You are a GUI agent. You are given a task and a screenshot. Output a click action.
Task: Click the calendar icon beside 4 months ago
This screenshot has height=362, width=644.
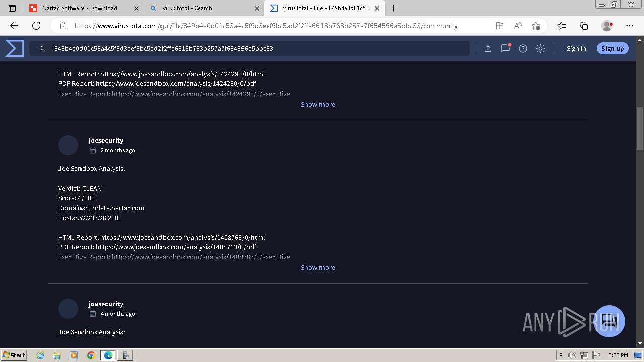tap(93, 314)
